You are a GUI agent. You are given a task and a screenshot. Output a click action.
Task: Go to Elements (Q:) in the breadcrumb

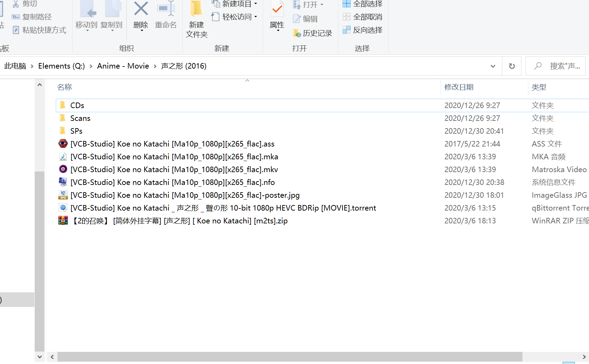tap(61, 66)
